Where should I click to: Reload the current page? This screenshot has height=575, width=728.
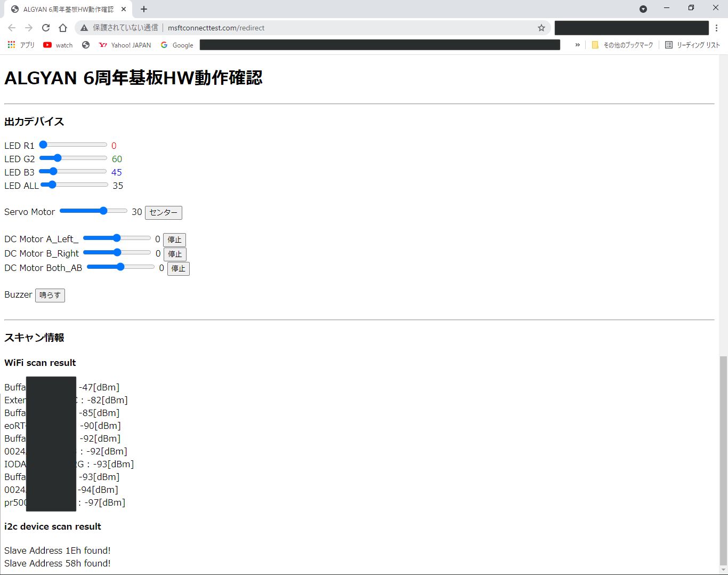tap(46, 28)
